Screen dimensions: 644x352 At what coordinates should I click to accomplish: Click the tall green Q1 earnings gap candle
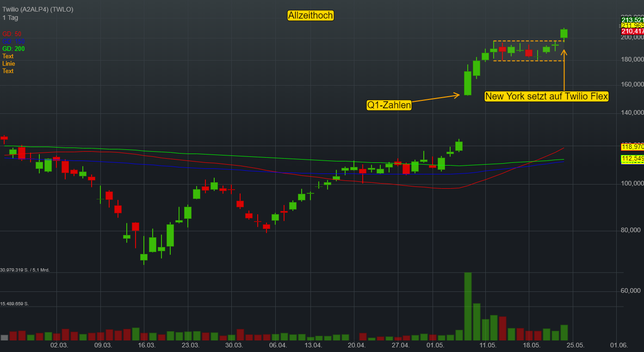468,83
